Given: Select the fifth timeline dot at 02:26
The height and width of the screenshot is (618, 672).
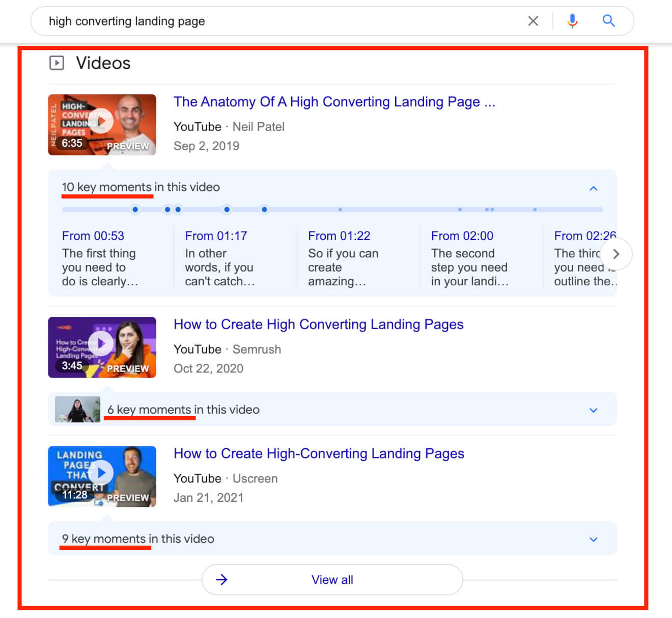Looking at the screenshot, I should 264,209.
